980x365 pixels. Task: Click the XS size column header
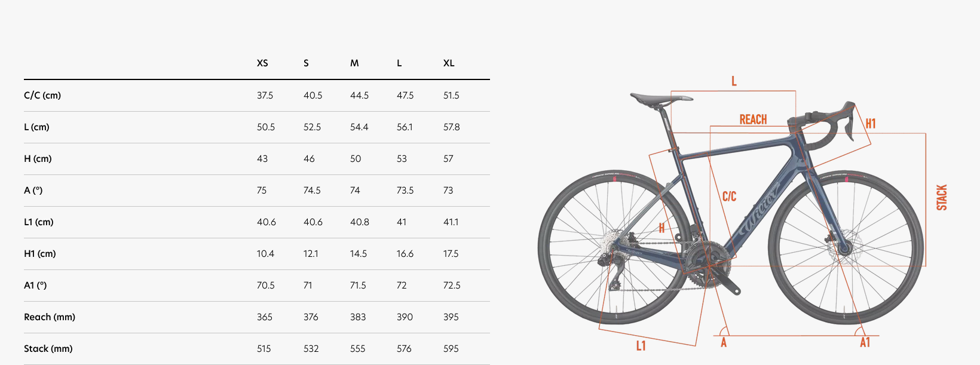[262, 63]
